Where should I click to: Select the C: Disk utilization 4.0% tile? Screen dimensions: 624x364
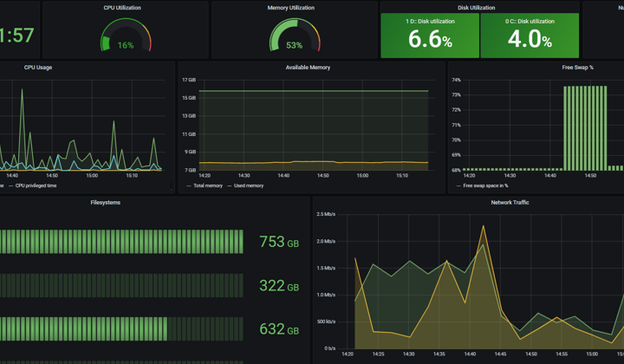530,36
